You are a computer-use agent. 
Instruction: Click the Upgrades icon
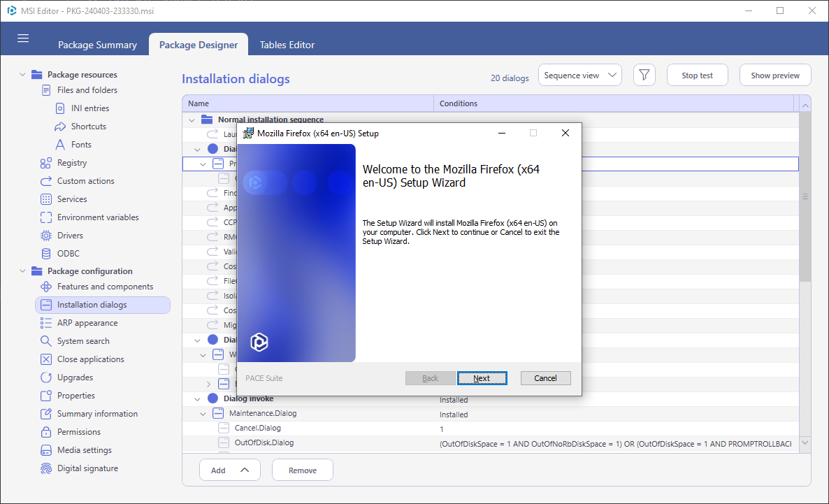[x=46, y=377]
